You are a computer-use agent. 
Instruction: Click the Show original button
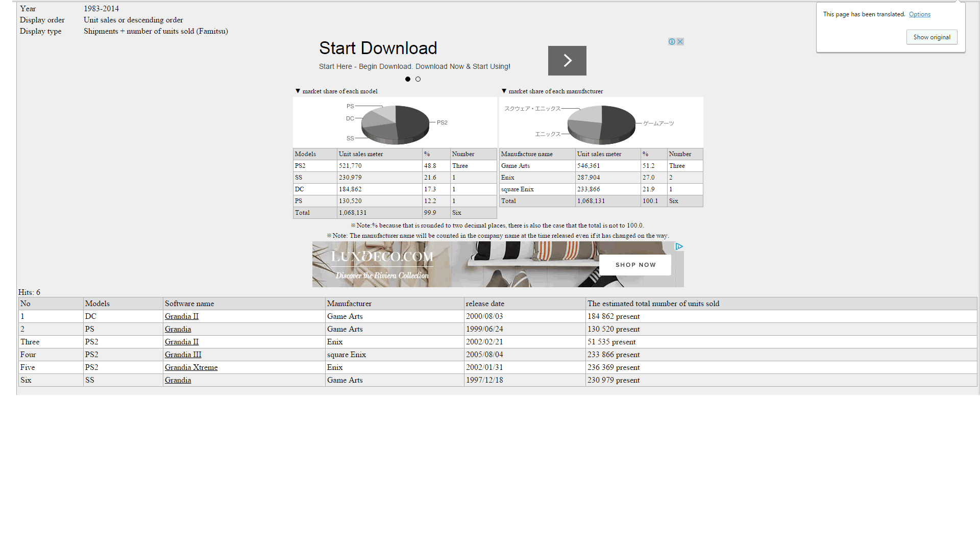932,37
